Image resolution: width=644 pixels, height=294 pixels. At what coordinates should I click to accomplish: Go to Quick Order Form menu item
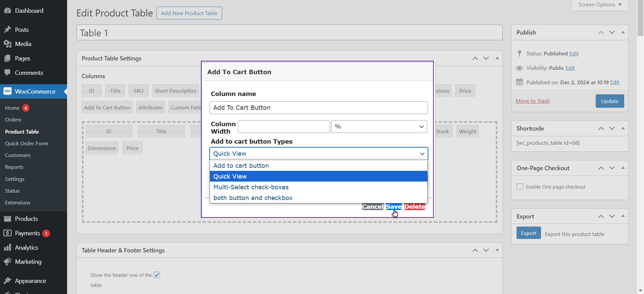pyautogui.click(x=26, y=143)
